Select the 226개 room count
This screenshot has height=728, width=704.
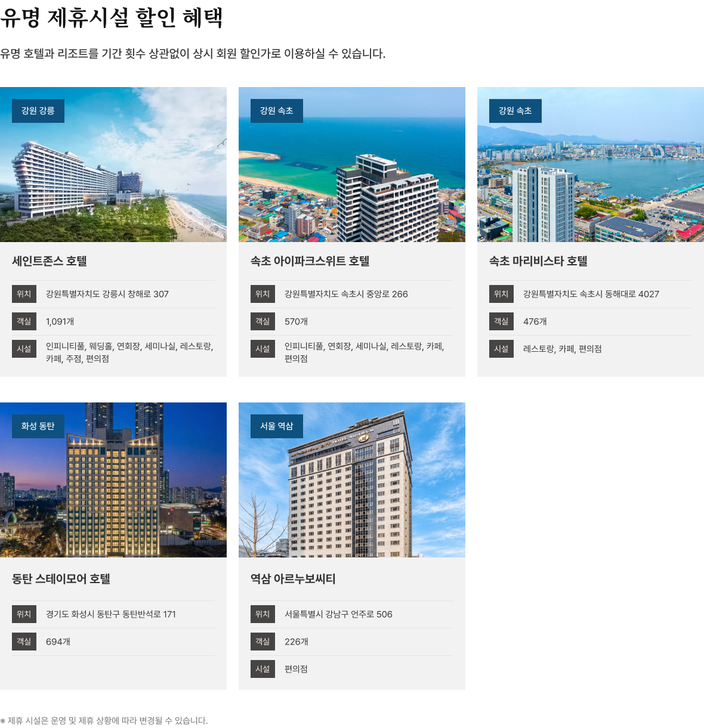[297, 642]
